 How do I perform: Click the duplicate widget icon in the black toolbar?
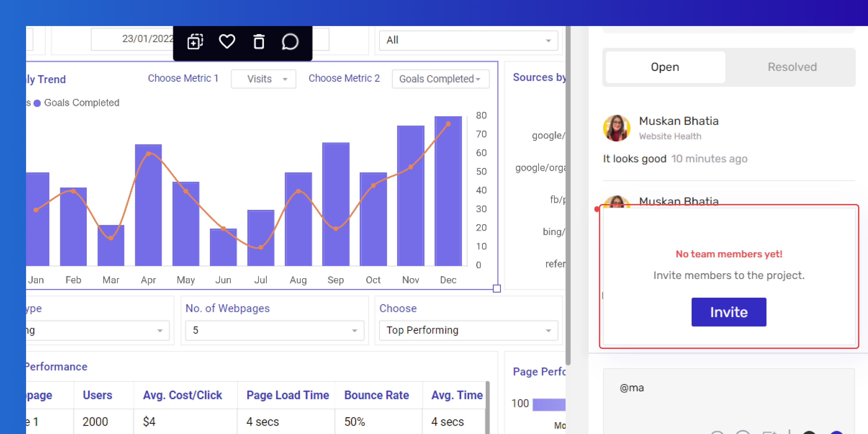[x=195, y=42]
